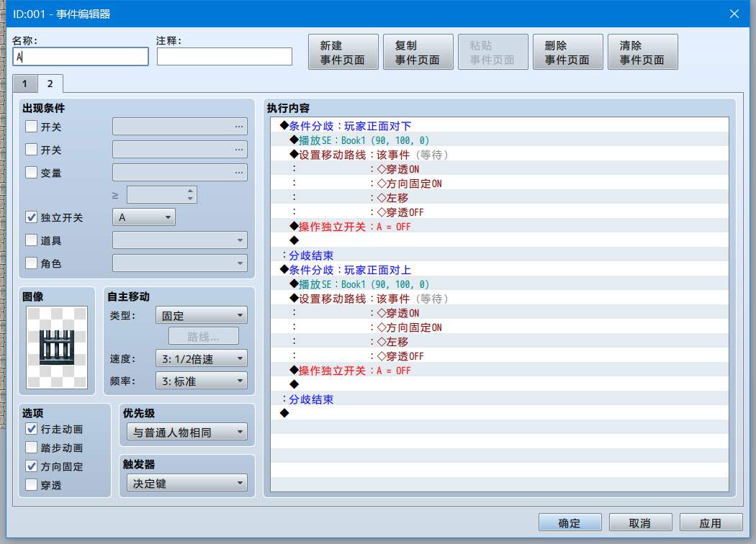
Task: Select the 分歧结束 line after 玩家正面对上 branch
Action: (500, 399)
